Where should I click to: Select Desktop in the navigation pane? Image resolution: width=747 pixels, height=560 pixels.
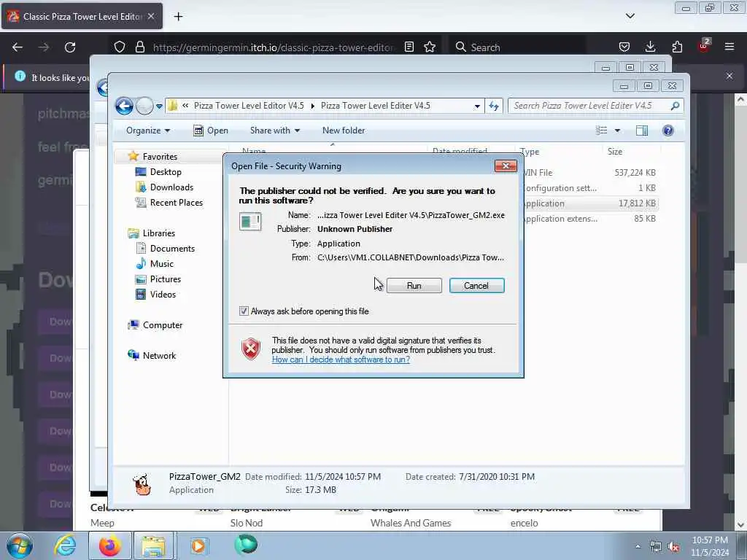pyautogui.click(x=166, y=172)
